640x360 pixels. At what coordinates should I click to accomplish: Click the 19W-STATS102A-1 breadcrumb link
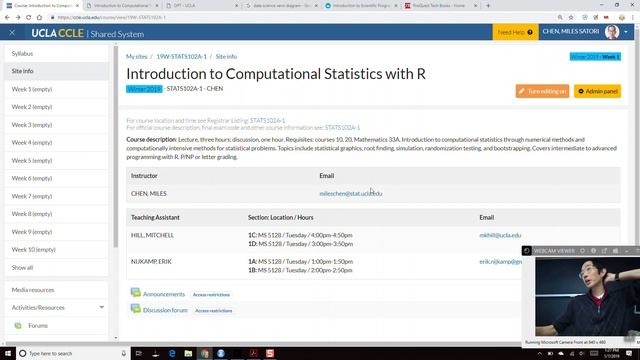182,56
